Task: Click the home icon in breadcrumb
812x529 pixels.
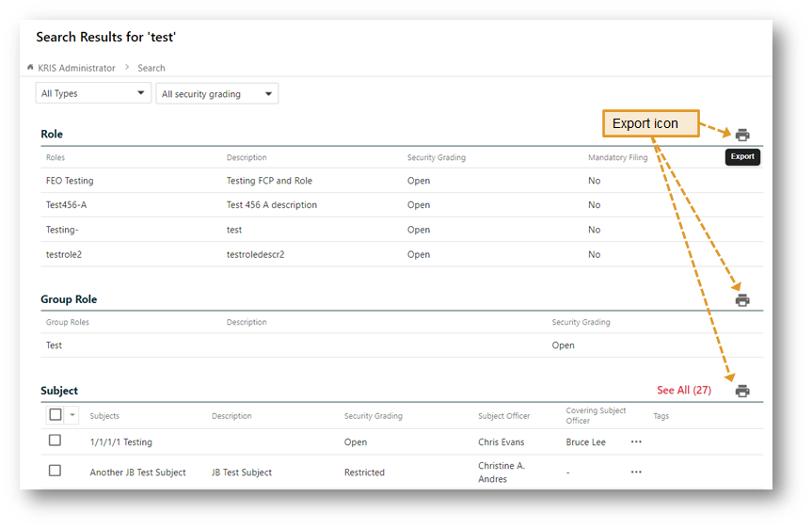Action: tap(30, 68)
